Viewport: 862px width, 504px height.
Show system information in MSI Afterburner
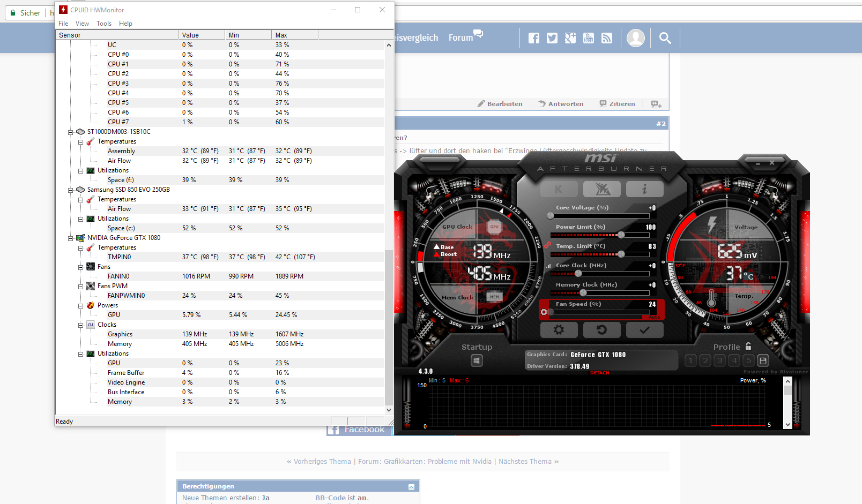tap(644, 189)
